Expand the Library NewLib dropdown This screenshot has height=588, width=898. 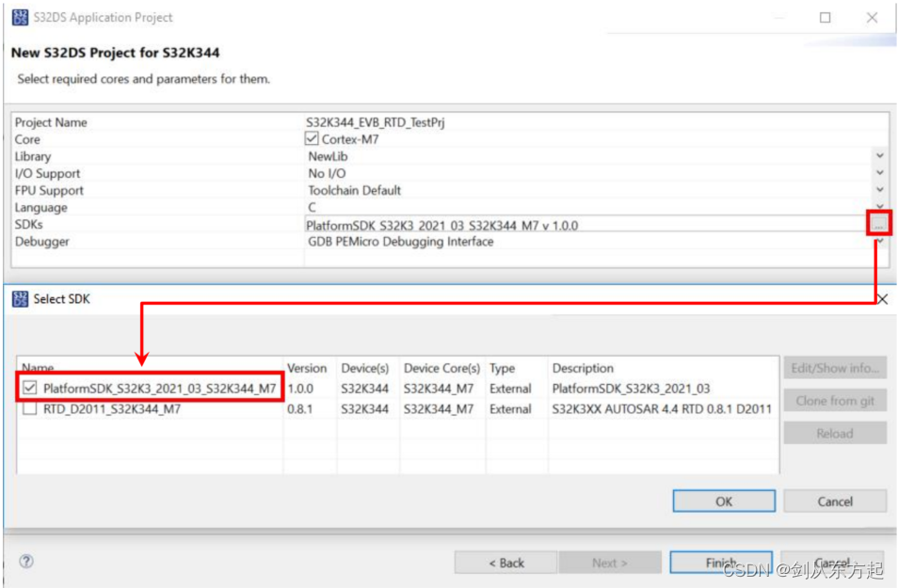(880, 156)
